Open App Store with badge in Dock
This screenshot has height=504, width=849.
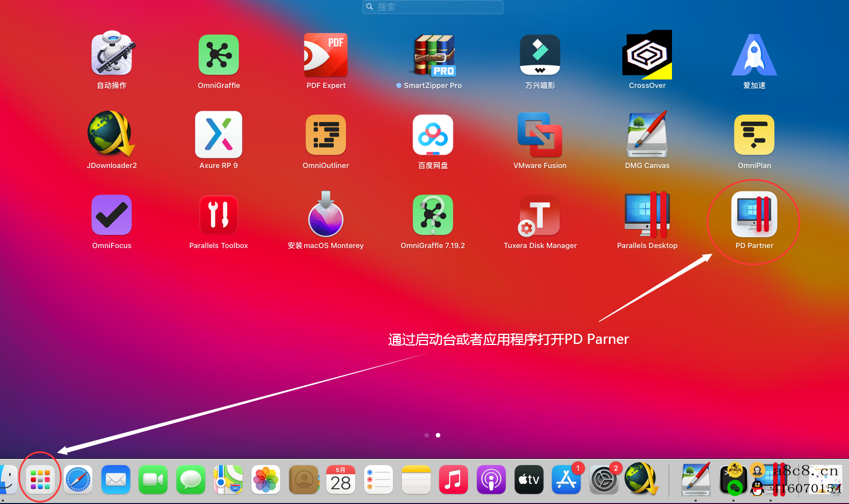567,480
